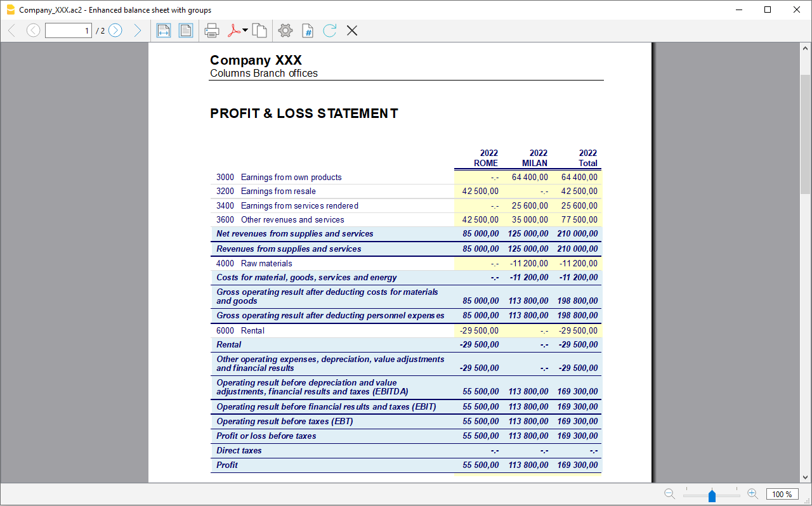Screen dimensions: 812x506
Task: Open the print preview settings gear
Action: pos(285,30)
